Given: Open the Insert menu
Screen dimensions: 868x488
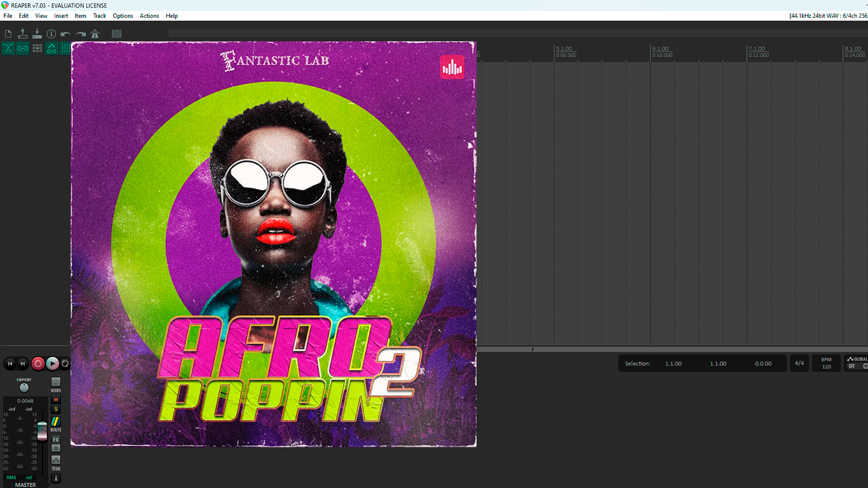Looking at the screenshot, I should [x=61, y=16].
